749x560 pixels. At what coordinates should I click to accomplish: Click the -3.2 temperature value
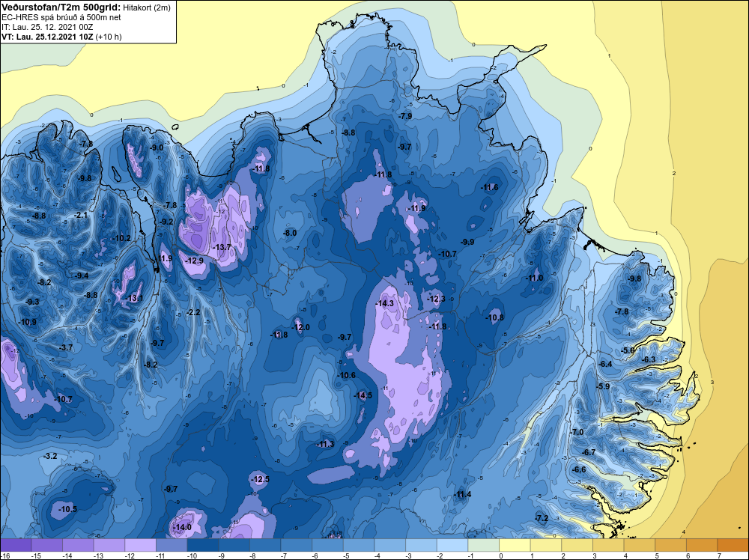coord(50,456)
